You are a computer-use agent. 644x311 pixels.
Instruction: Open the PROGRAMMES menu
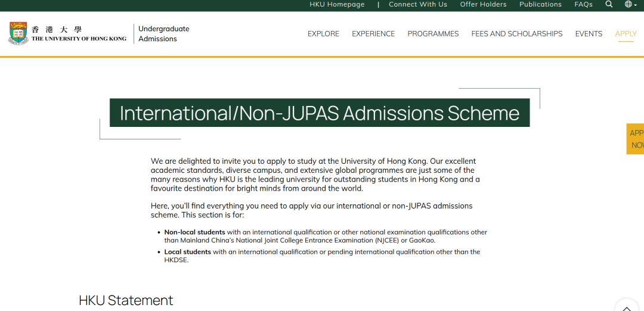[434, 34]
